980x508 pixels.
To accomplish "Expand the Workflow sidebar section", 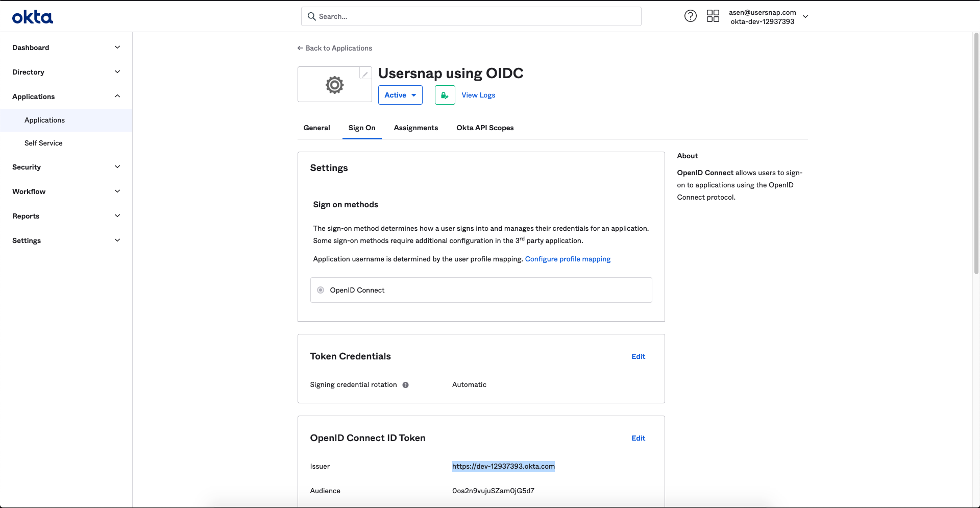I will [x=66, y=191].
